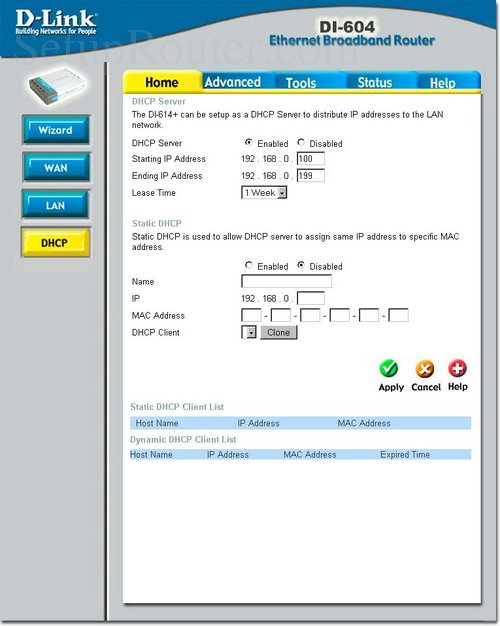Click the orange Cancel X icon
Viewport: 500px width, 626px height.
[x=425, y=368]
